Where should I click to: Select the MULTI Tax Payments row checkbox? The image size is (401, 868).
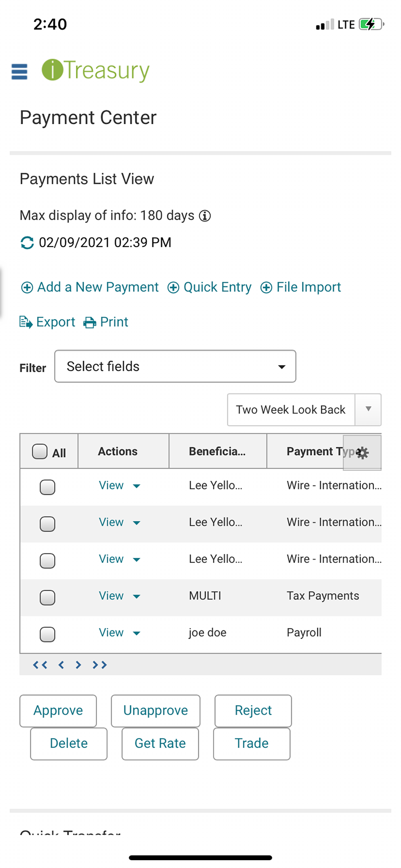[48, 598]
